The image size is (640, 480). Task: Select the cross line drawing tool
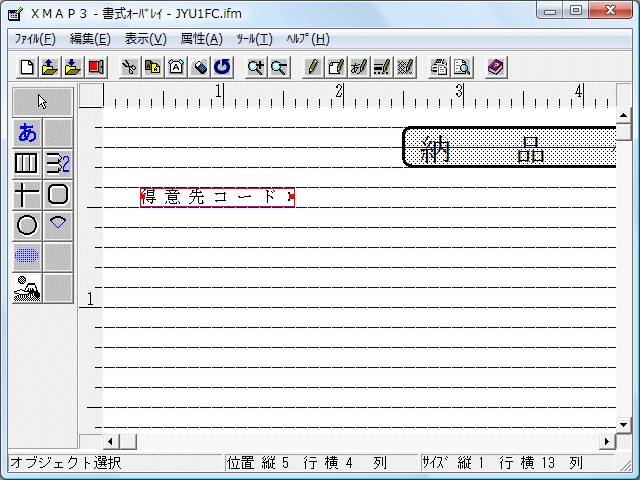(x=27, y=194)
